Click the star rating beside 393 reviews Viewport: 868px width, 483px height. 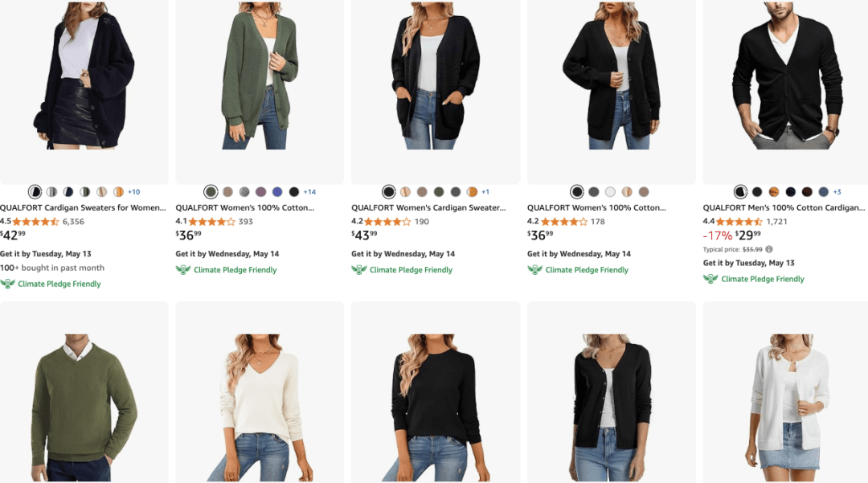coord(212,222)
